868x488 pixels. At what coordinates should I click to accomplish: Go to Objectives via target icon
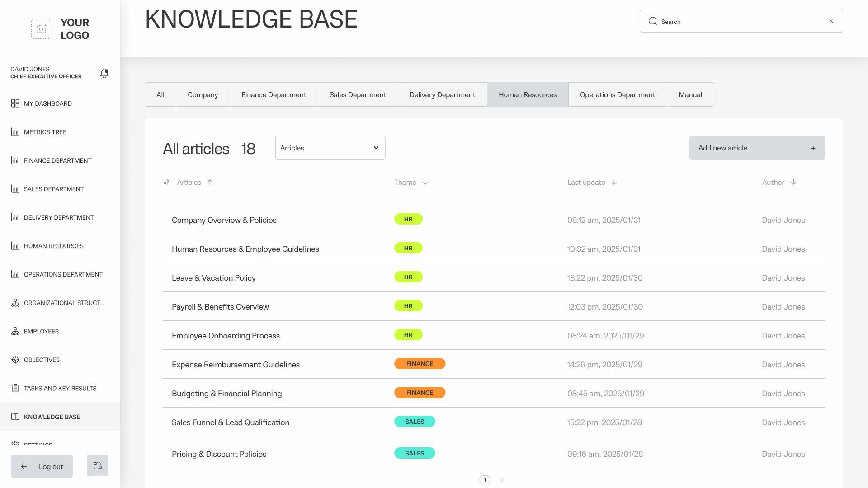[15, 360]
